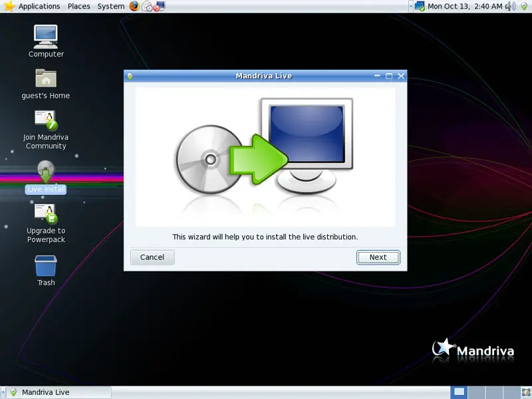Open the System menu
This screenshot has width=532, height=399.
(x=110, y=6)
